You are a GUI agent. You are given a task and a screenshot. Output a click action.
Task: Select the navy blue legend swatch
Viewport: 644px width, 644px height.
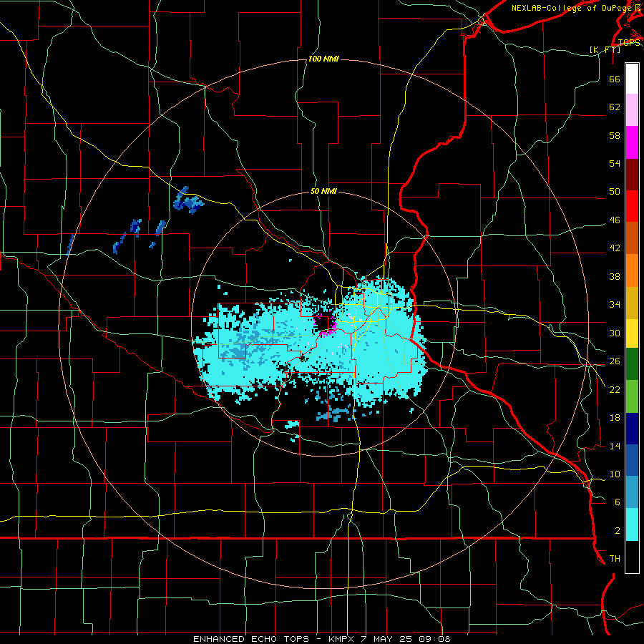[x=632, y=429]
